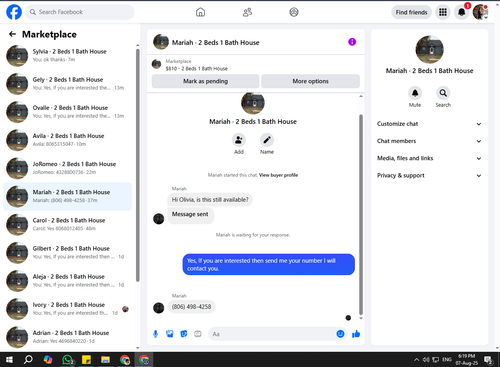
Task: Open WhatsApp from the taskbar
Action: coord(67,360)
